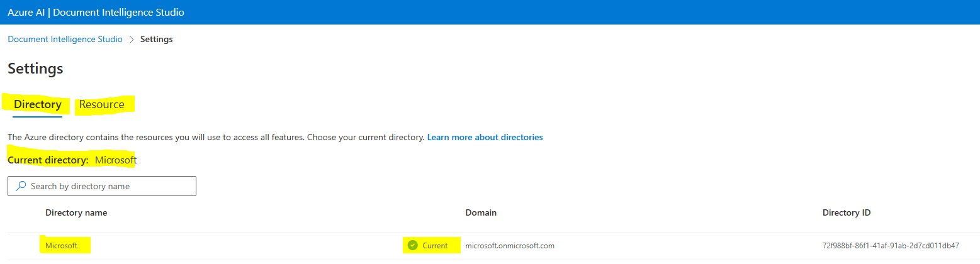Click the Current status label text
The height and width of the screenshot is (264, 980).
435,246
